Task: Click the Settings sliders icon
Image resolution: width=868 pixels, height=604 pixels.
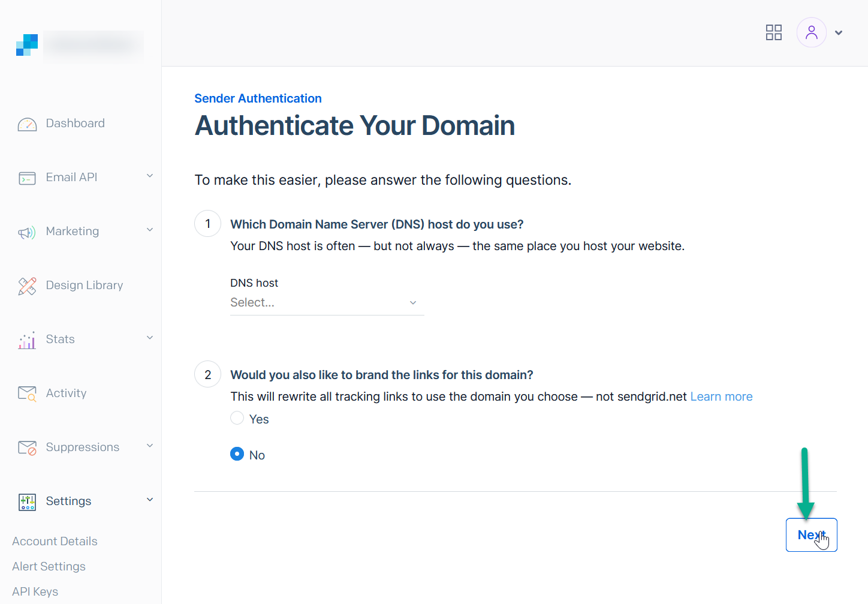Action: point(27,502)
